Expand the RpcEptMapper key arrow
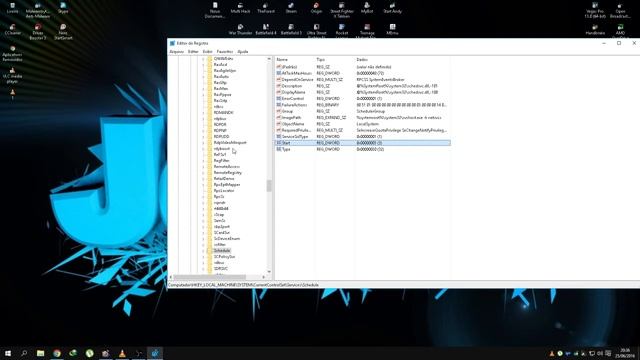 [203, 185]
